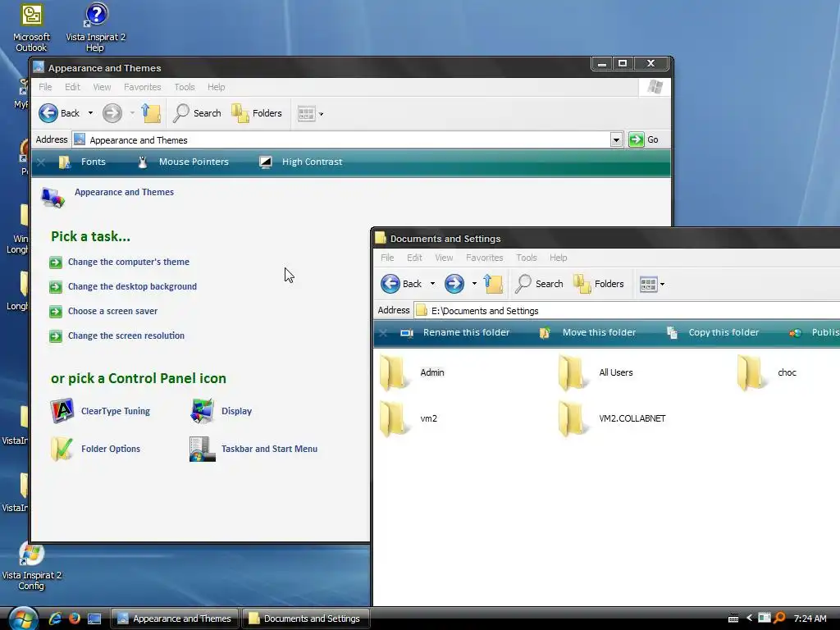Select the Admin folder

point(412,372)
